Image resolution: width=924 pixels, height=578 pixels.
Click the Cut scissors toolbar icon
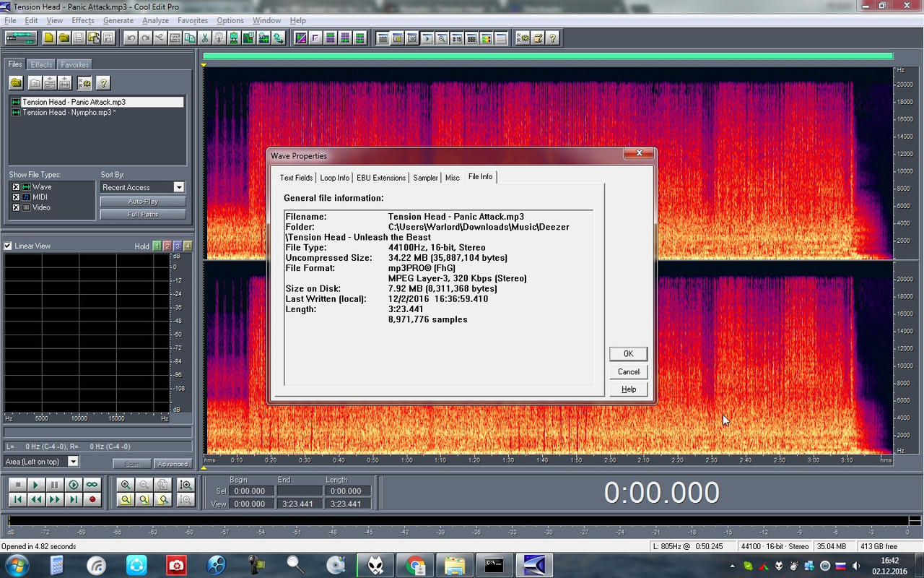pyautogui.click(x=205, y=38)
